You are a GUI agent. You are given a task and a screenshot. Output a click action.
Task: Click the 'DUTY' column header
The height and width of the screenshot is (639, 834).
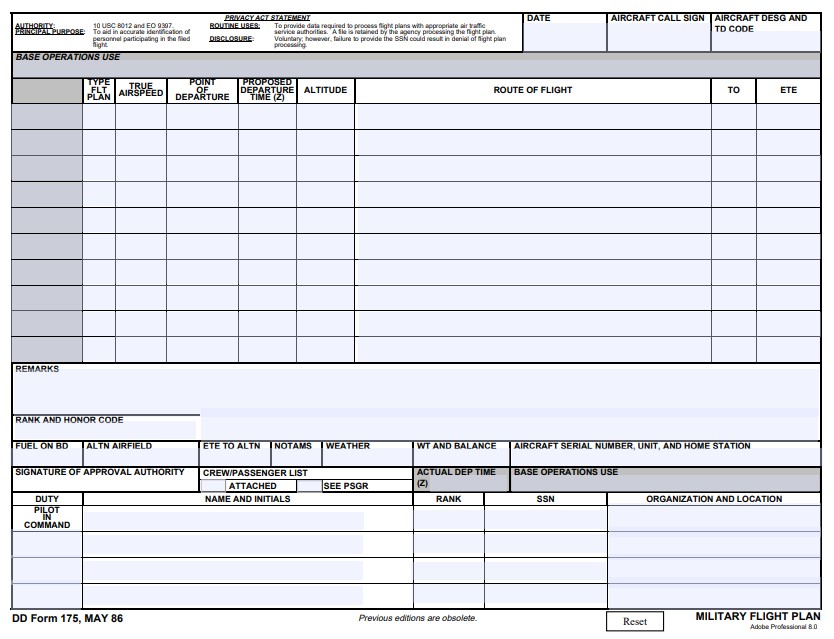click(47, 499)
